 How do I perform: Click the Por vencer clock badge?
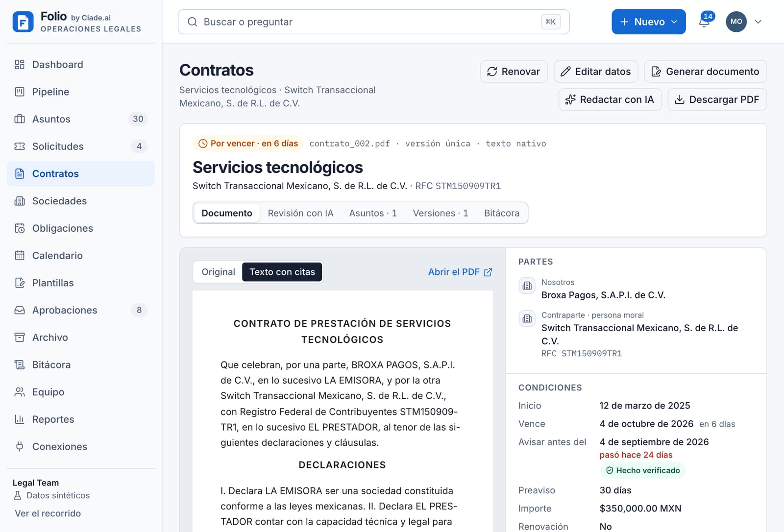coord(248,144)
